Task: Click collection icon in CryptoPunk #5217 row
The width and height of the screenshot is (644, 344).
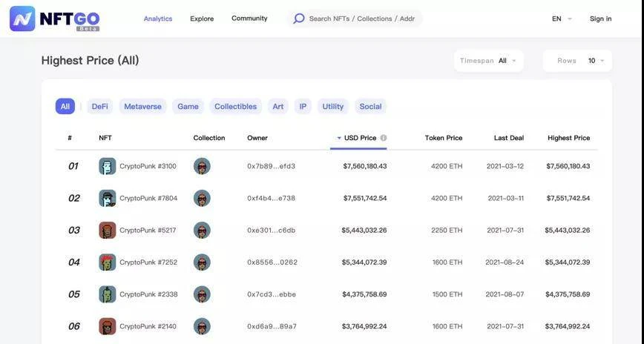Action: (202, 231)
